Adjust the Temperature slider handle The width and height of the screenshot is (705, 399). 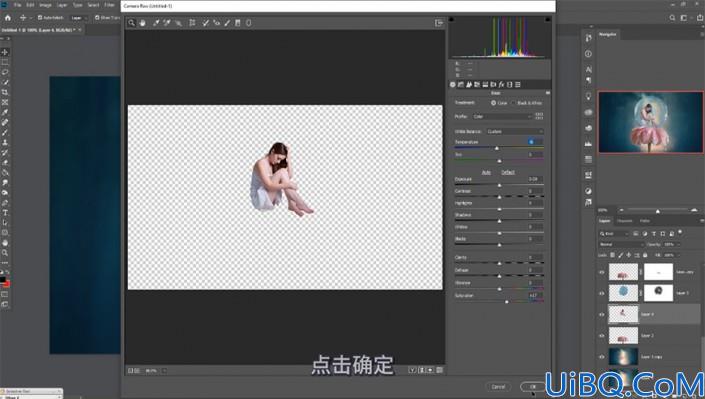point(497,148)
